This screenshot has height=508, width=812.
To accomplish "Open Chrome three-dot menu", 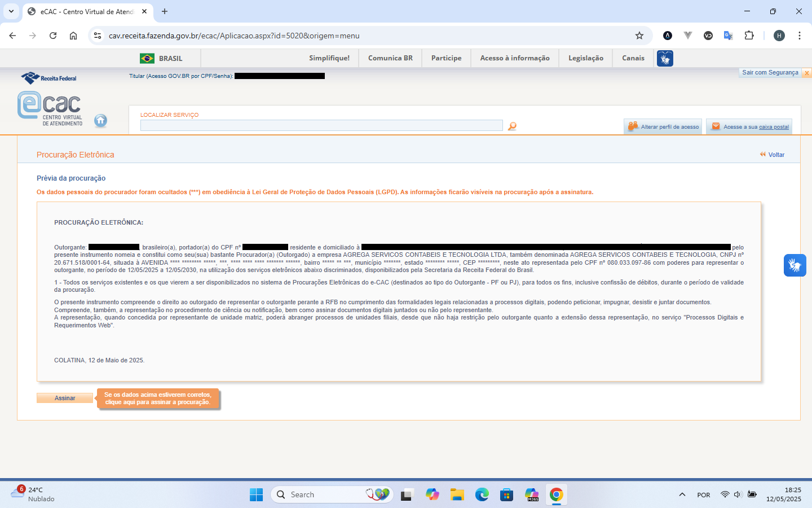I will pyautogui.click(x=799, y=36).
